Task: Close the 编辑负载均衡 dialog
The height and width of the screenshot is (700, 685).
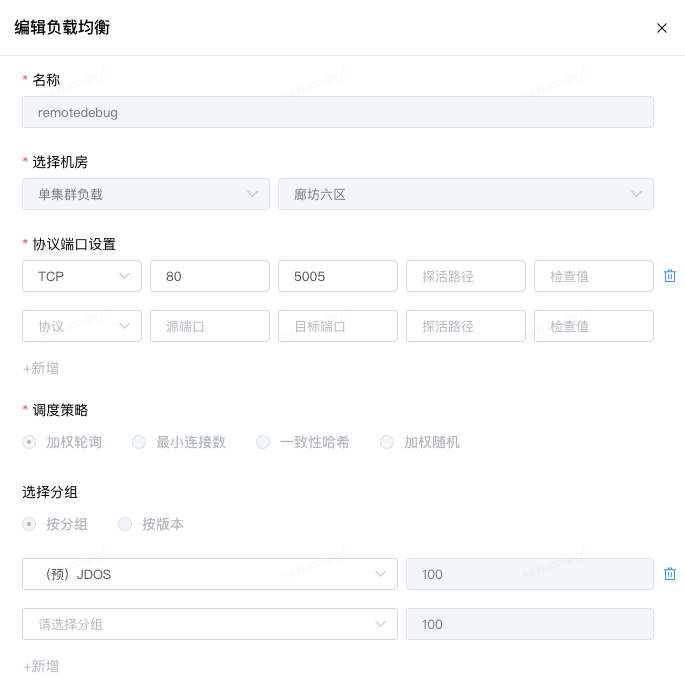Action: pos(661,28)
